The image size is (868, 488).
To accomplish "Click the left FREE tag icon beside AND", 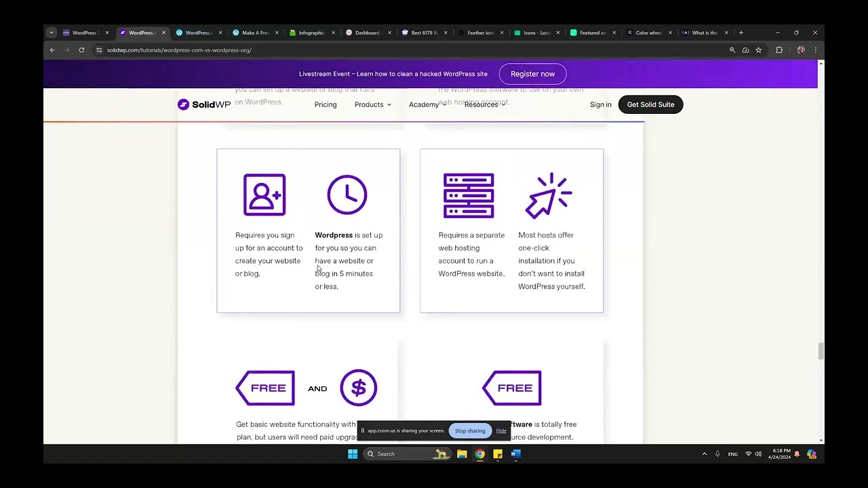I will click(x=265, y=388).
